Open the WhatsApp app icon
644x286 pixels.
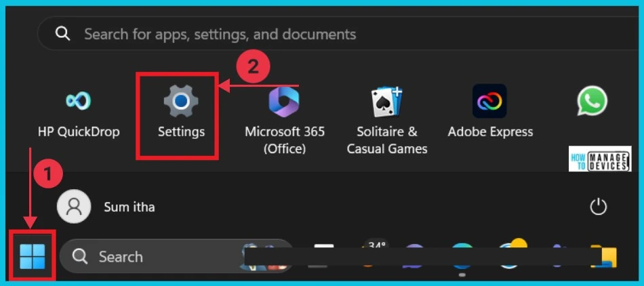coord(592,101)
